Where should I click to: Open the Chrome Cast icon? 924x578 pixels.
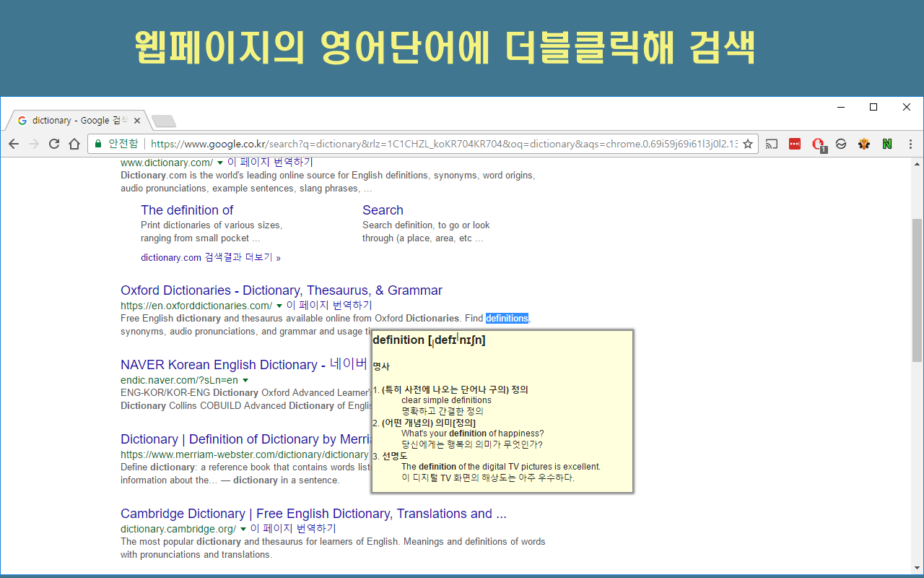(772, 143)
